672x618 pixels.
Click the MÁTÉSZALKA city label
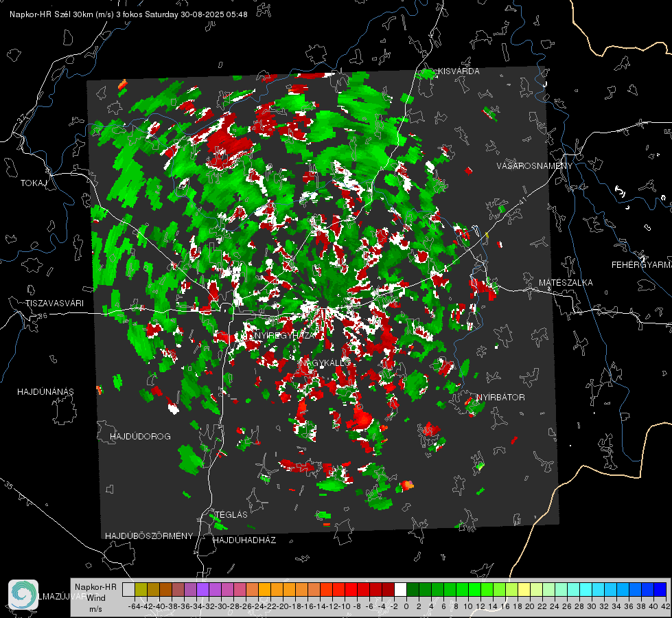coord(566,283)
